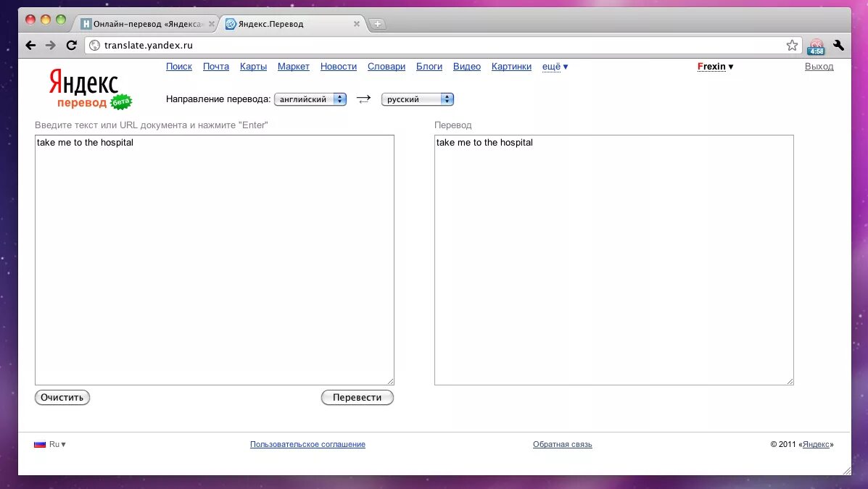The height and width of the screenshot is (489, 868).
Task: Click inside the Перевод output text area
Action: click(x=614, y=260)
